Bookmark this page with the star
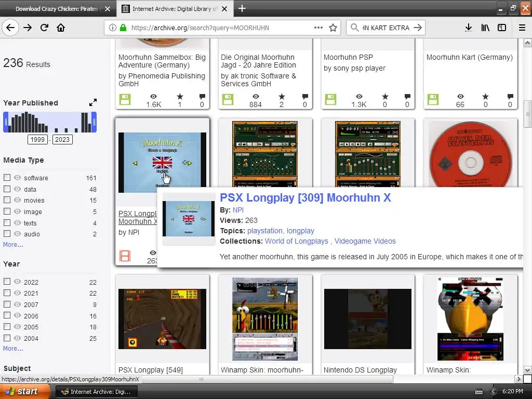Image resolution: width=532 pixels, height=399 pixels. [333, 28]
